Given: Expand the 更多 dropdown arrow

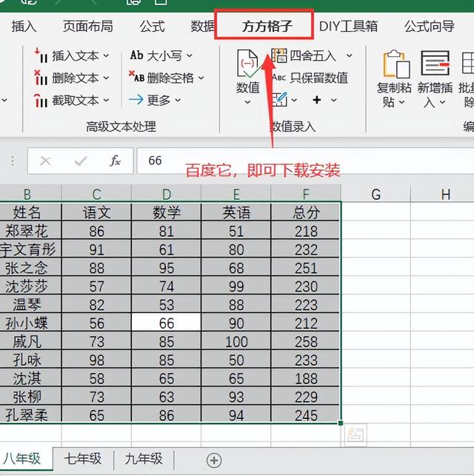Looking at the screenshot, I should click(178, 100).
